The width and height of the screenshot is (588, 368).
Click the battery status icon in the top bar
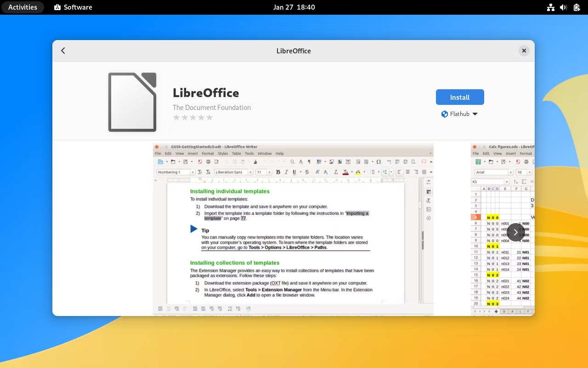pyautogui.click(x=577, y=7)
